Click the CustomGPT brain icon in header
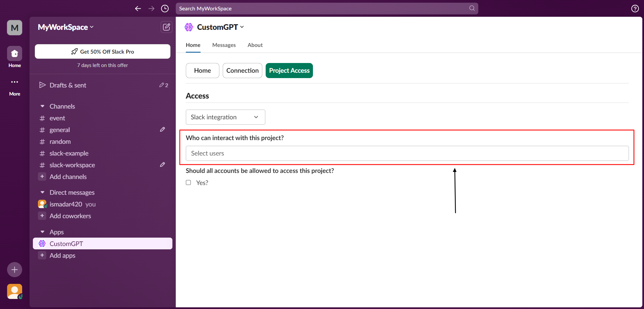Screen dimensions: 644x309 click(x=189, y=27)
